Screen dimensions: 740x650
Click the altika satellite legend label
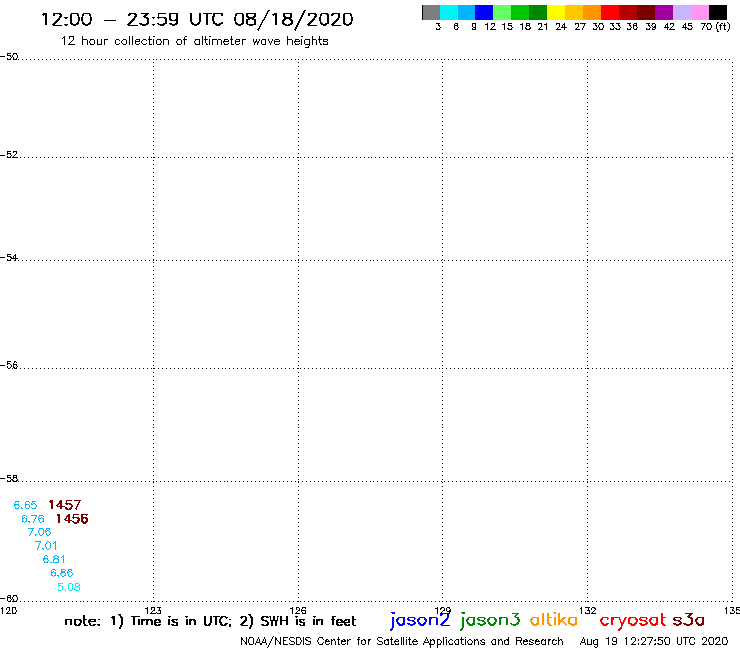click(x=554, y=620)
